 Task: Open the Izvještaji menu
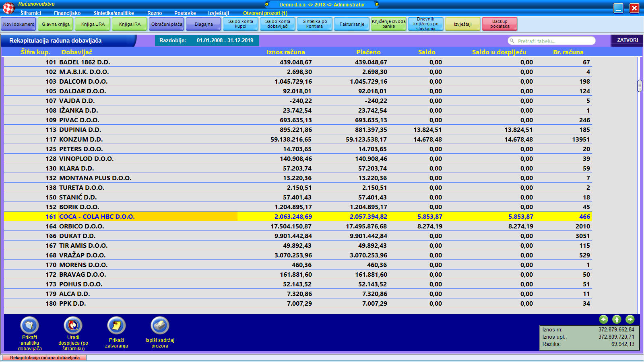click(x=219, y=13)
